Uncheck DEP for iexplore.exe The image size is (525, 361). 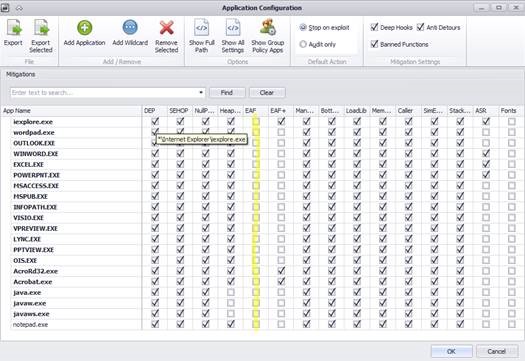(155, 122)
